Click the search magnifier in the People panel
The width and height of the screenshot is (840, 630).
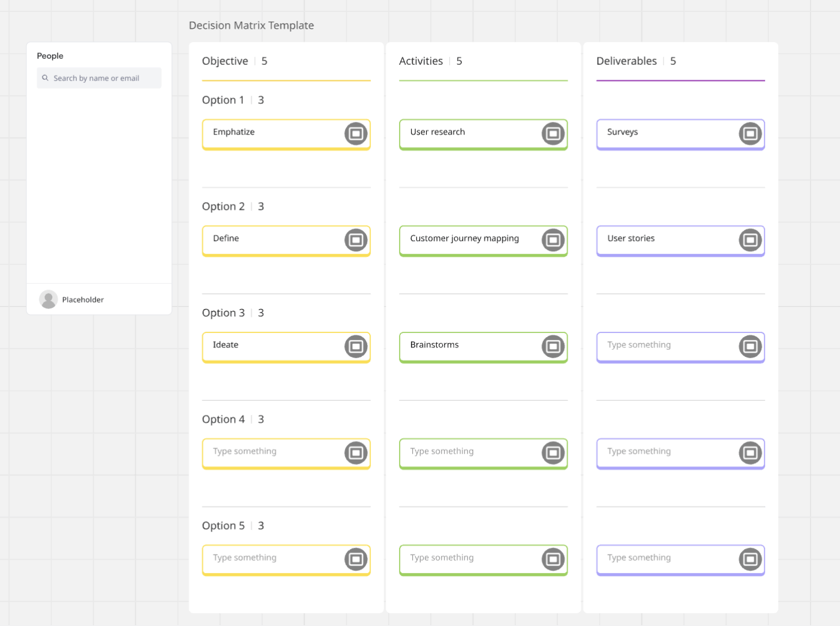[x=46, y=77]
